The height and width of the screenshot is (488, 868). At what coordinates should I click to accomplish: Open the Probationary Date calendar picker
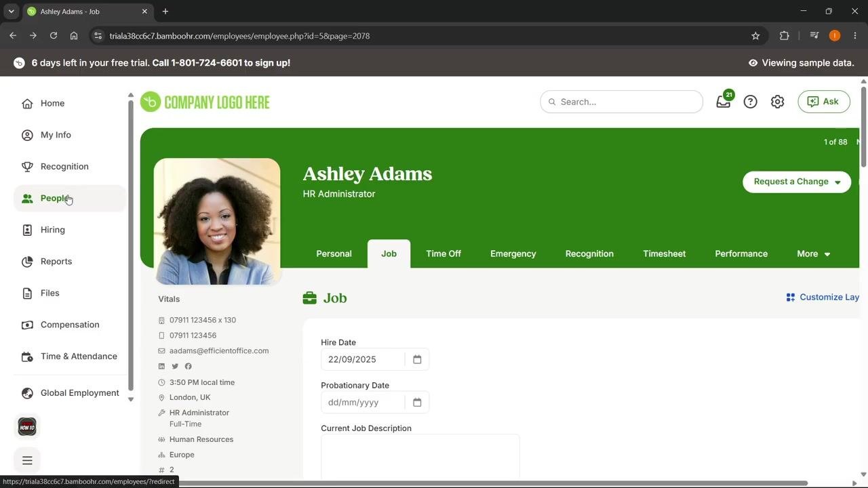tap(417, 403)
